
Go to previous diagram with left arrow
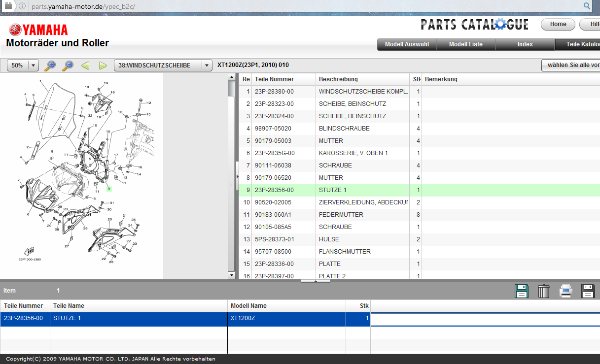[x=85, y=66]
